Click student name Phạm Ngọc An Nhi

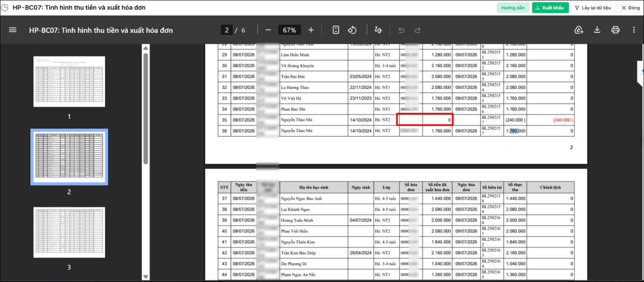tap(298, 275)
